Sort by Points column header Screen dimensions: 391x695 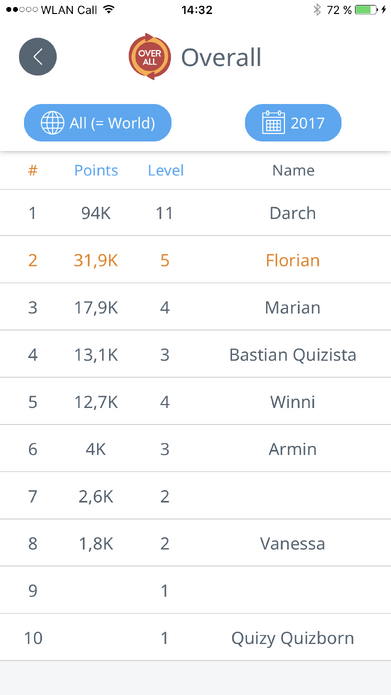click(x=96, y=171)
